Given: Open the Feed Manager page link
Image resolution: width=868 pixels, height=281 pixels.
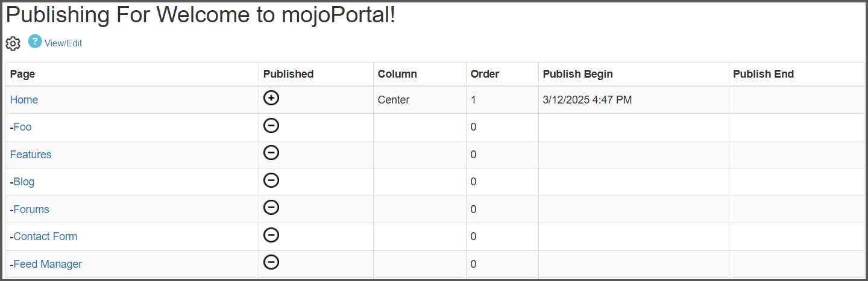Looking at the screenshot, I should pos(48,264).
